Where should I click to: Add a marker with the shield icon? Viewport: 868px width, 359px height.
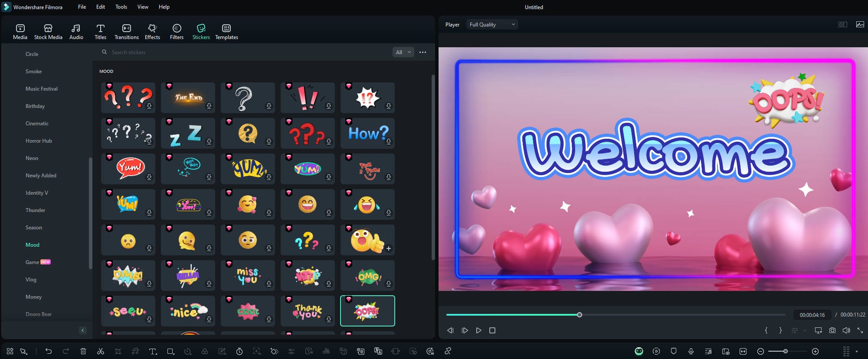674,351
